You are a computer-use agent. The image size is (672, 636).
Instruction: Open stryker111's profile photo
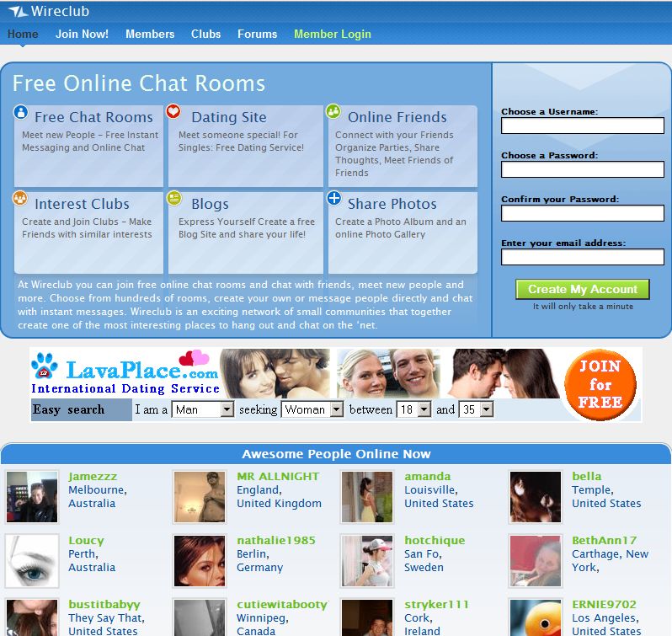pyautogui.click(x=367, y=617)
